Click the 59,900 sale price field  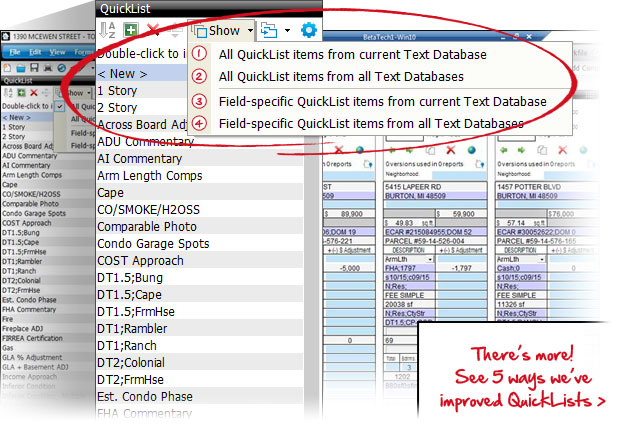coord(461,214)
